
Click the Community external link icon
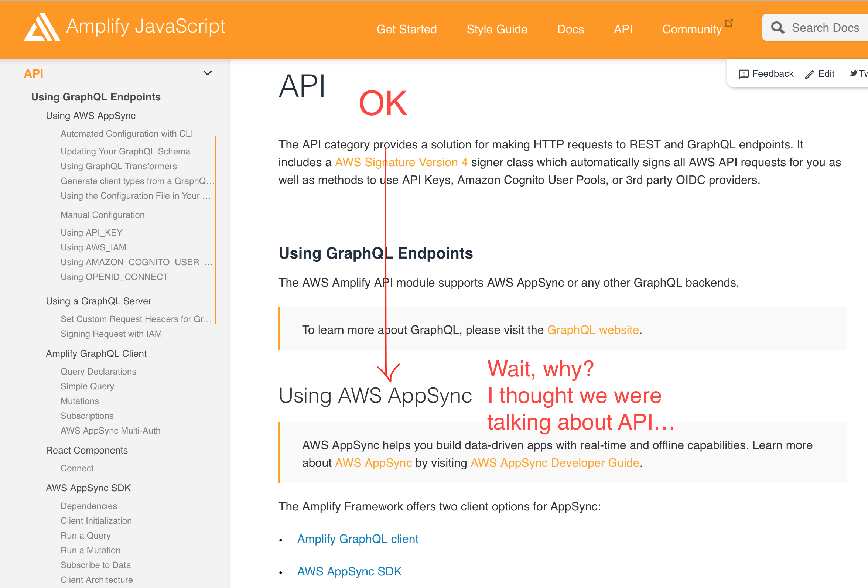coord(729,23)
